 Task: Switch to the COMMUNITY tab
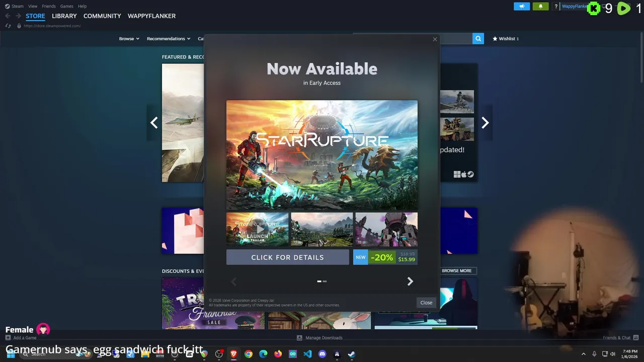(102, 16)
